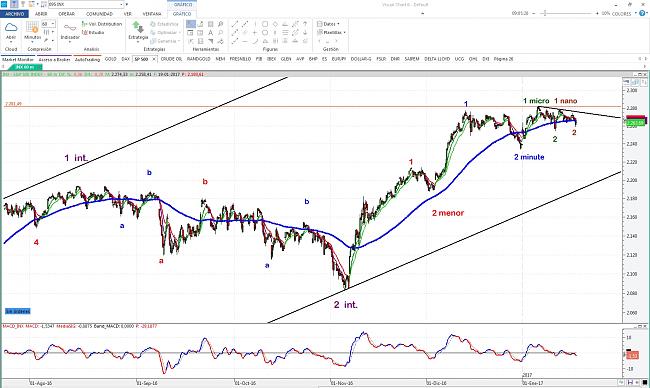Switch to the CRUDE OIL chart tab

[171, 59]
